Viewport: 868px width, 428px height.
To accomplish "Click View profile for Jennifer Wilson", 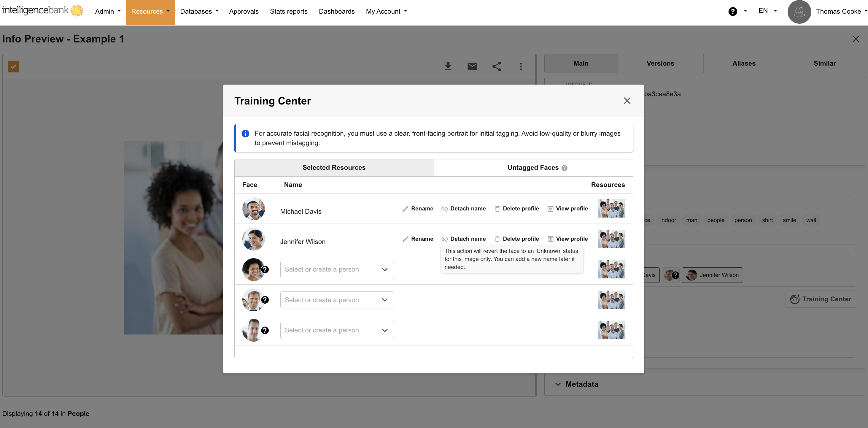I will pos(567,239).
